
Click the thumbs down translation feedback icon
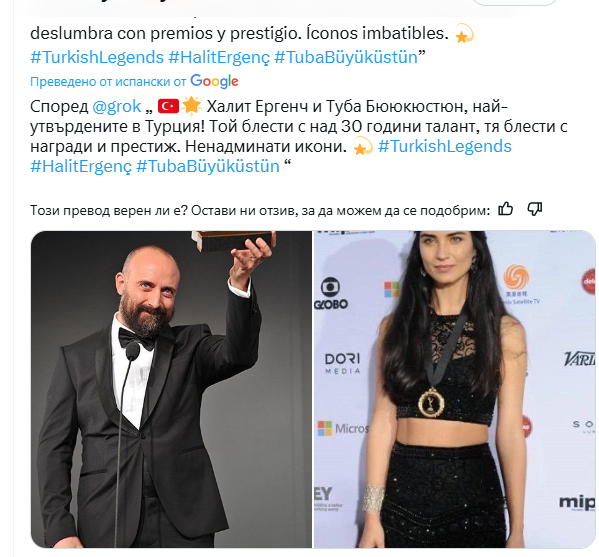(534, 209)
